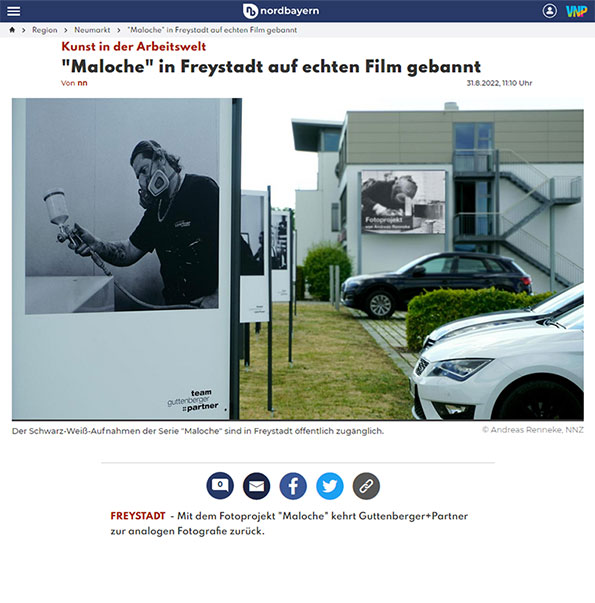Screen dimensions: 595x603
Task: Click author name nn
Action: [x=82, y=83]
